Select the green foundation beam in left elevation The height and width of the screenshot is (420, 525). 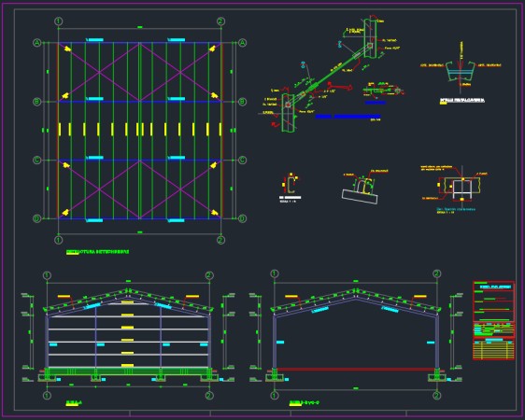(x=128, y=371)
